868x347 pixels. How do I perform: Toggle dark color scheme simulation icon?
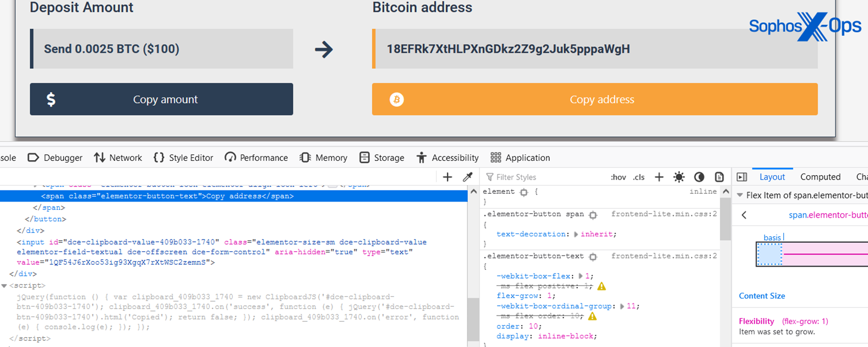699,177
